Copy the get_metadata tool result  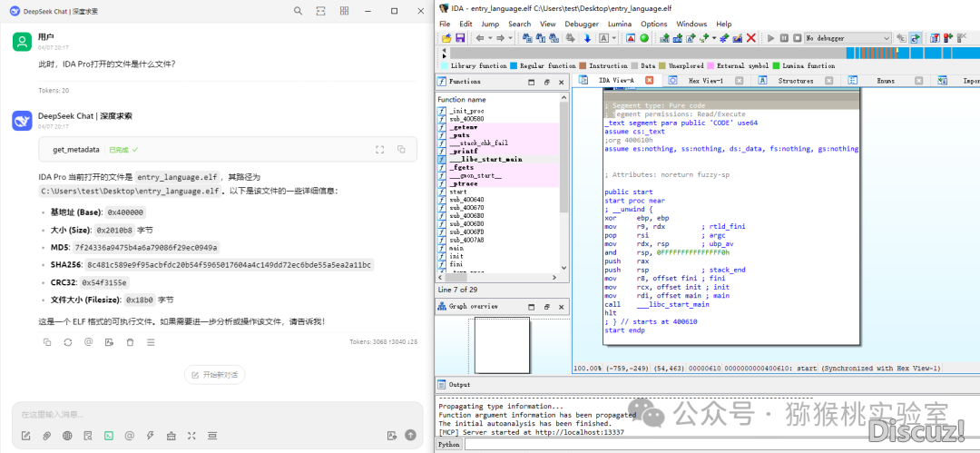click(401, 150)
